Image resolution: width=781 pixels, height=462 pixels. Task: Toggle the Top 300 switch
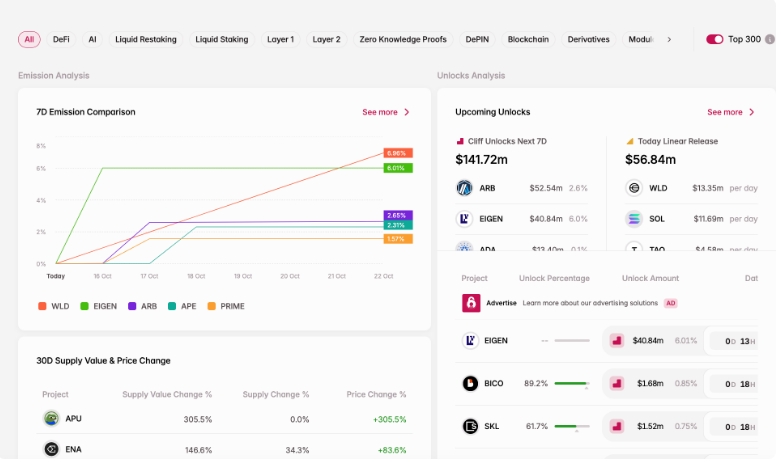point(714,39)
